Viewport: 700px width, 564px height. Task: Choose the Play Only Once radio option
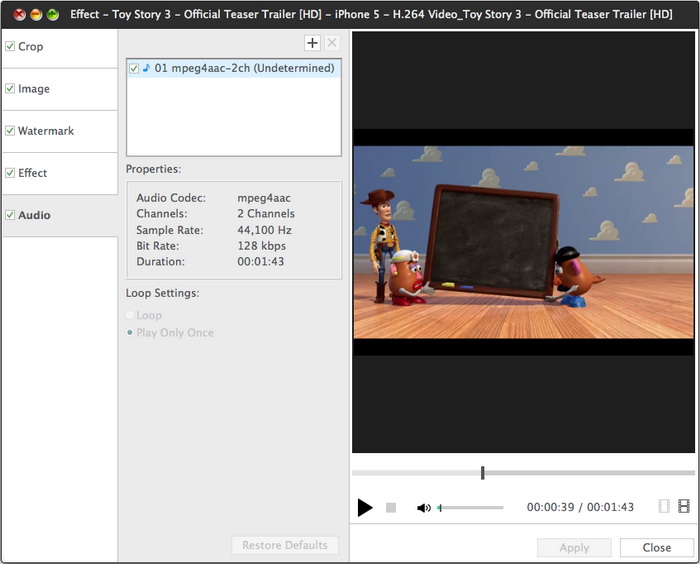(x=130, y=333)
